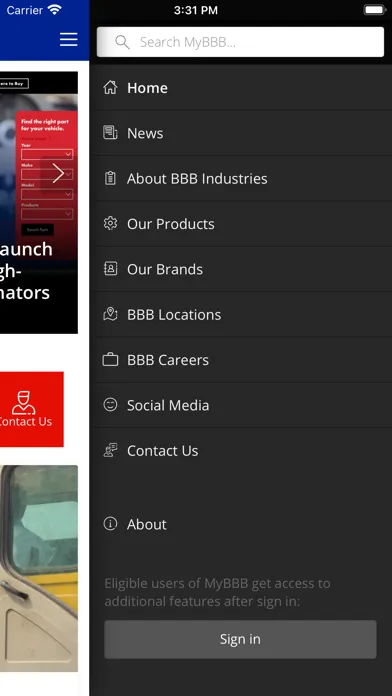Tap the Wi-Fi status icon
The height and width of the screenshot is (696, 392).
coord(55,10)
